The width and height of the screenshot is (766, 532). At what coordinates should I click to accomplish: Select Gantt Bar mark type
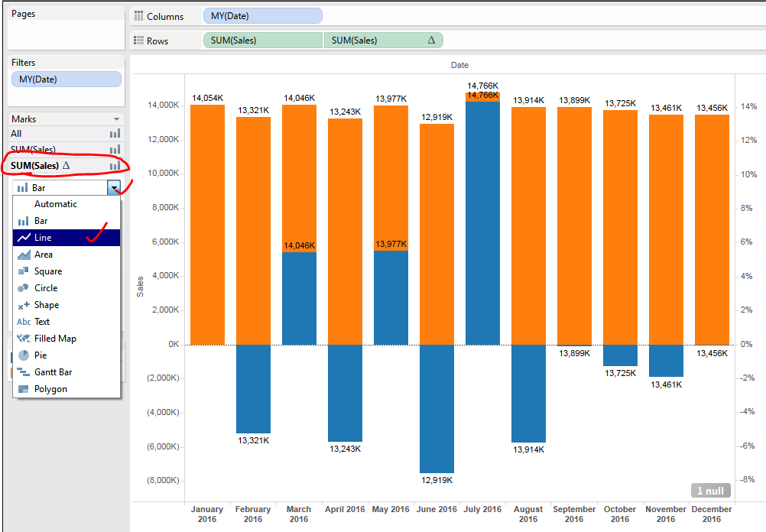click(x=67, y=372)
